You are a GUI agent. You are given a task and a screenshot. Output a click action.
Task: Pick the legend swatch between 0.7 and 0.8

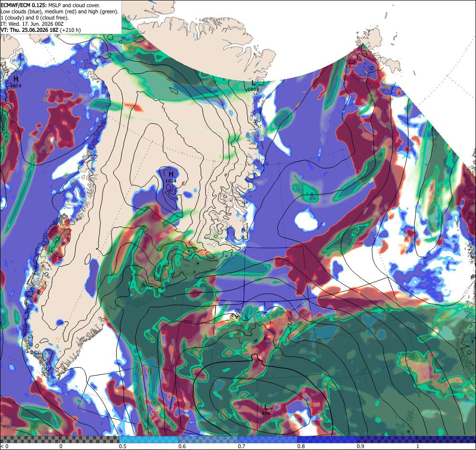click(x=268, y=440)
